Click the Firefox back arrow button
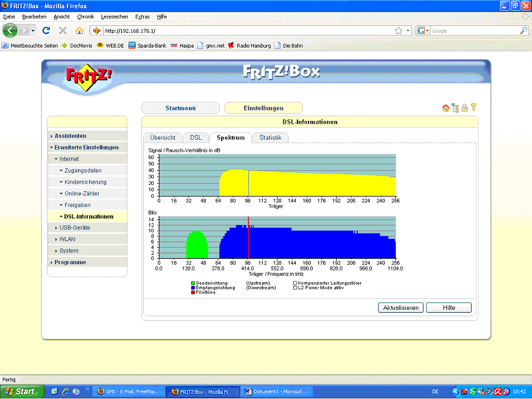This screenshot has width=532, height=399. [11, 31]
